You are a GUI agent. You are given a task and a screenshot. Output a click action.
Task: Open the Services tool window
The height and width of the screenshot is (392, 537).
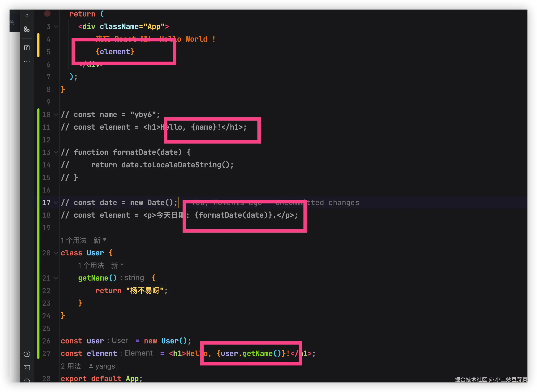coord(27,354)
